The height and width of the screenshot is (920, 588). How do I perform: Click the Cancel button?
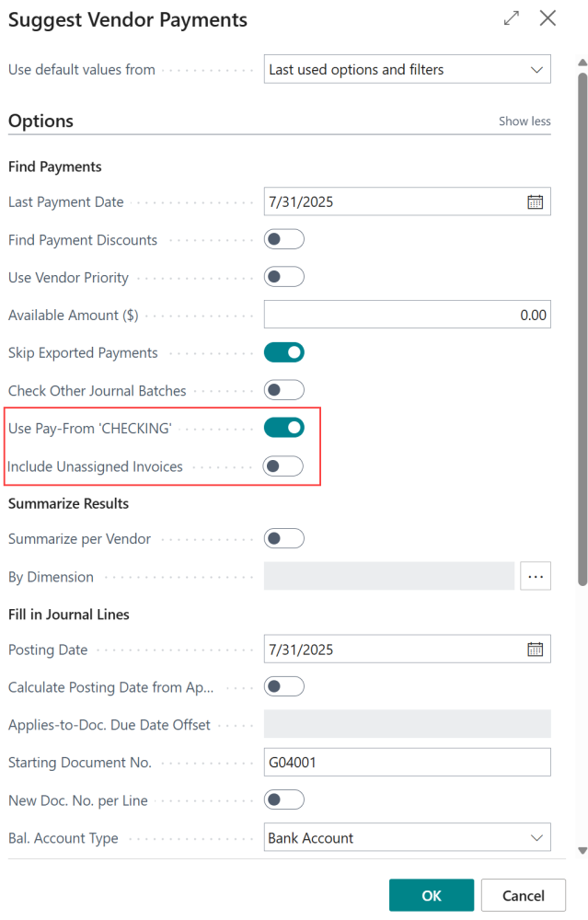(523, 894)
